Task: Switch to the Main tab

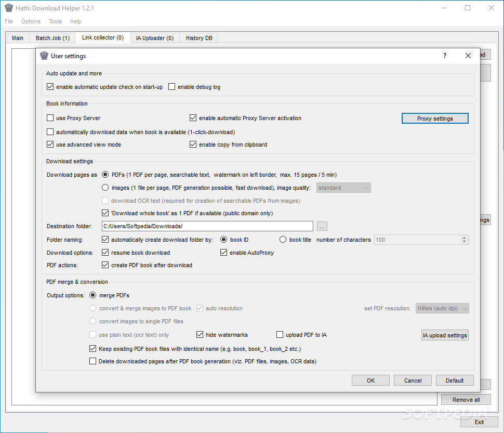Action: click(18, 38)
